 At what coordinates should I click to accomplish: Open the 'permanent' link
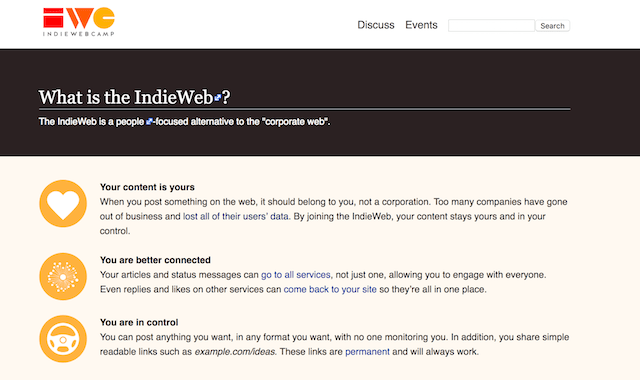(x=367, y=351)
